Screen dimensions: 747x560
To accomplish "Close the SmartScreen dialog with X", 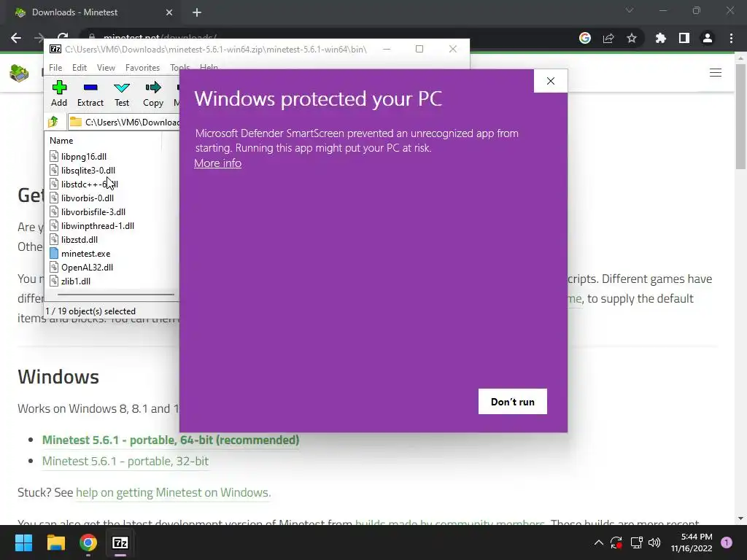I will point(551,81).
